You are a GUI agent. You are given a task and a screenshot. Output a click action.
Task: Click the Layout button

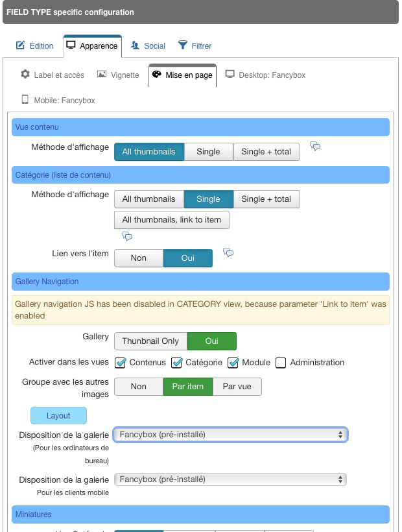coord(58,416)
